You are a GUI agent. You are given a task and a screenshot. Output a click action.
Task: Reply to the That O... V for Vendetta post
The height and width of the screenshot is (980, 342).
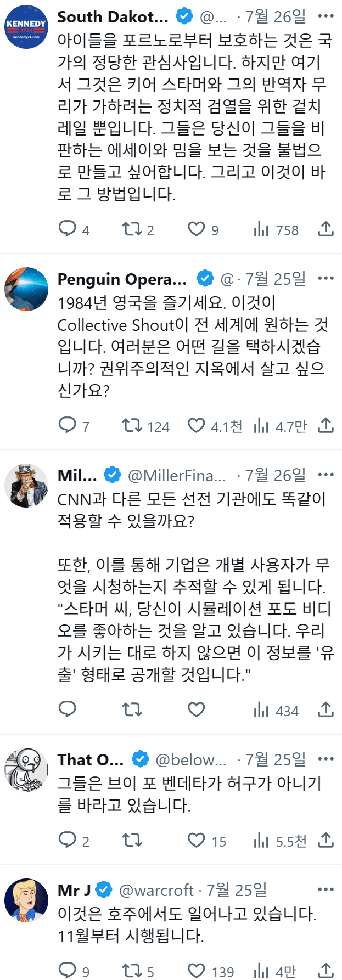click(68, 840)
